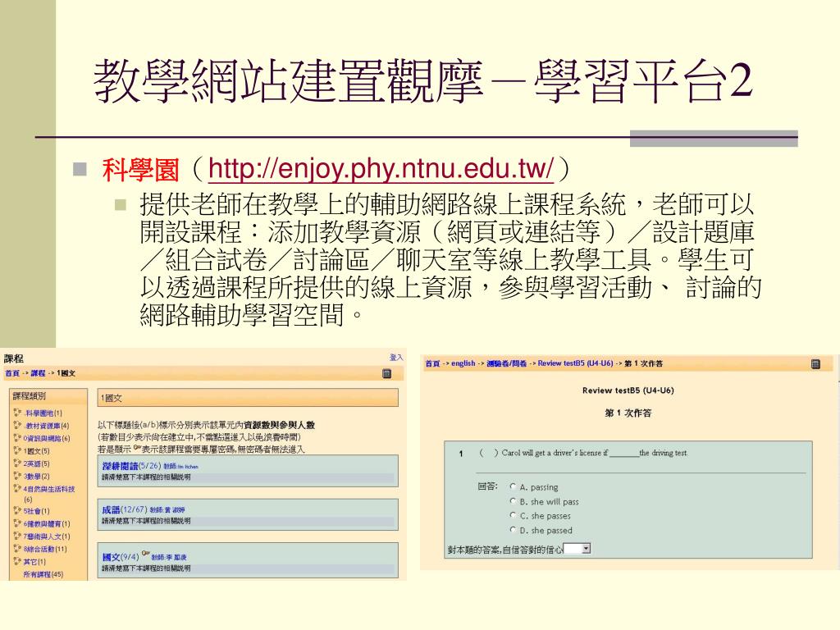Click category icon beside 7藝術與人文(1)

point(17,536)
